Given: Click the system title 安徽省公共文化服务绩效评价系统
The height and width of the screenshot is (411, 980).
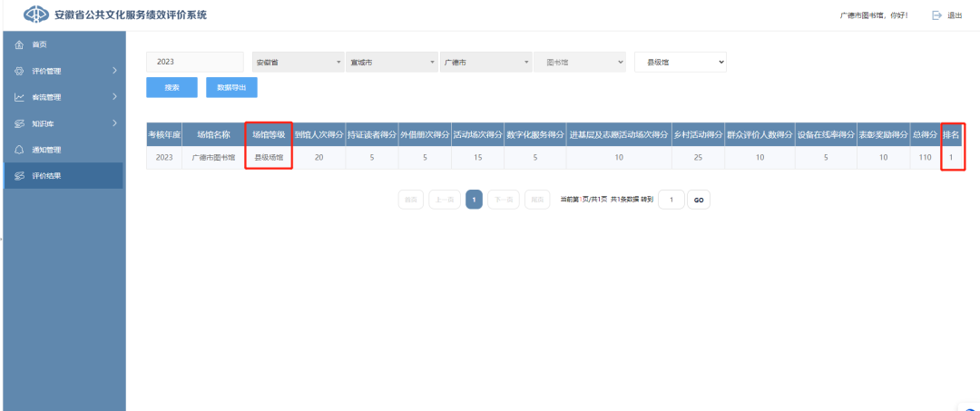Looking at the screenshot, I should (x=131, y=15).
